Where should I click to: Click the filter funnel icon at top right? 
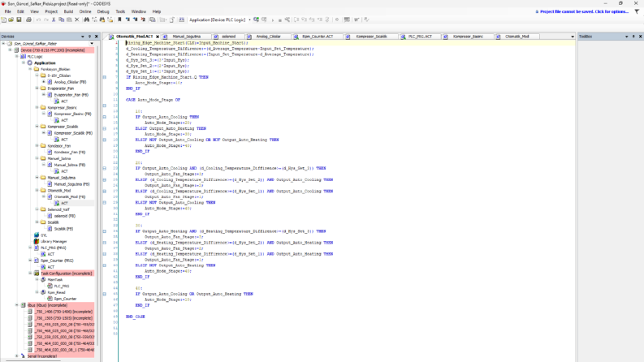coord(637,11)
